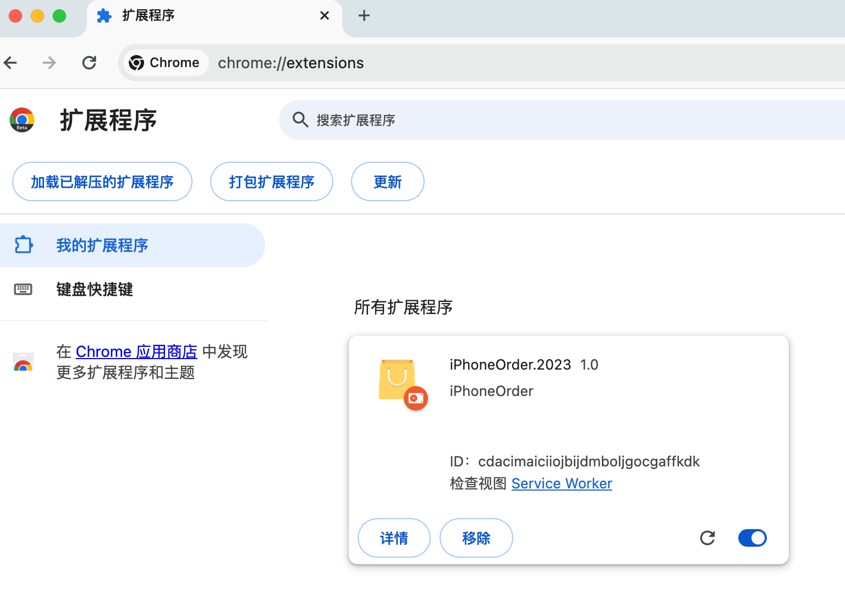Open the Service Worker inspect link
845x616 pixels.
click(562, 483)
